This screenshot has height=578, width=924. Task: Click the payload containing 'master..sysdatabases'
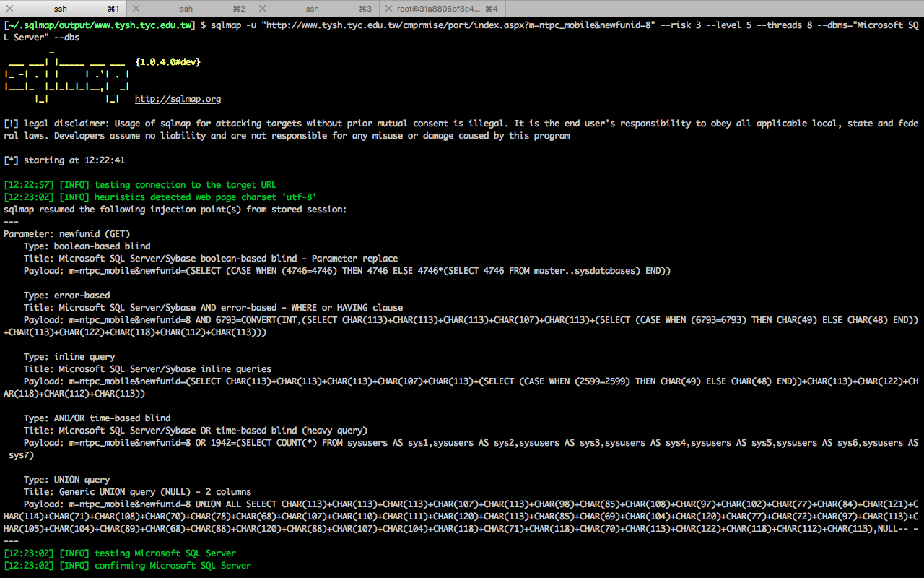point(347,271)
